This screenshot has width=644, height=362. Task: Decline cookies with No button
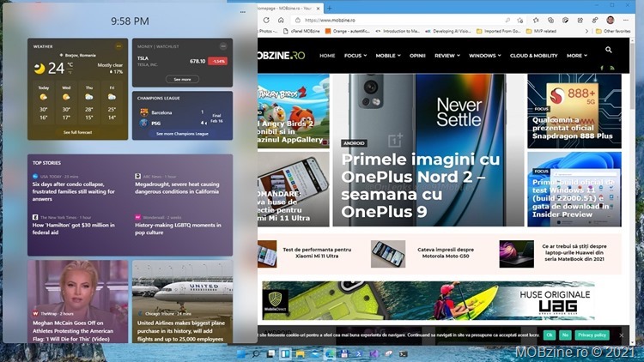[565, 335]
